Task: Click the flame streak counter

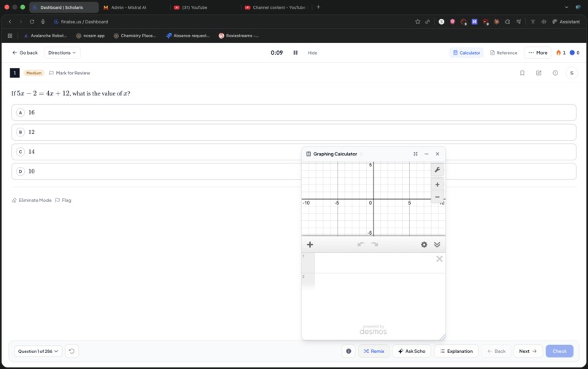Action: coord(560,53)
